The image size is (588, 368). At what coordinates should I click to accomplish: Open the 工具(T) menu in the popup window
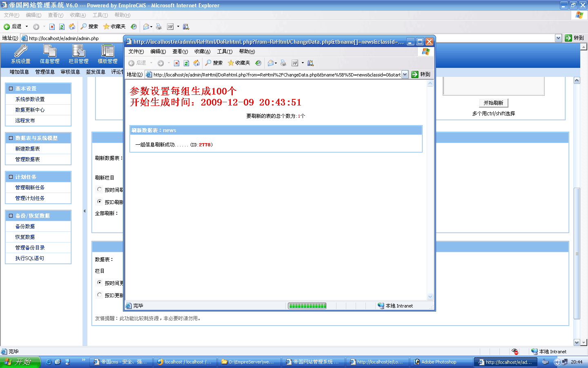point(224,52)
